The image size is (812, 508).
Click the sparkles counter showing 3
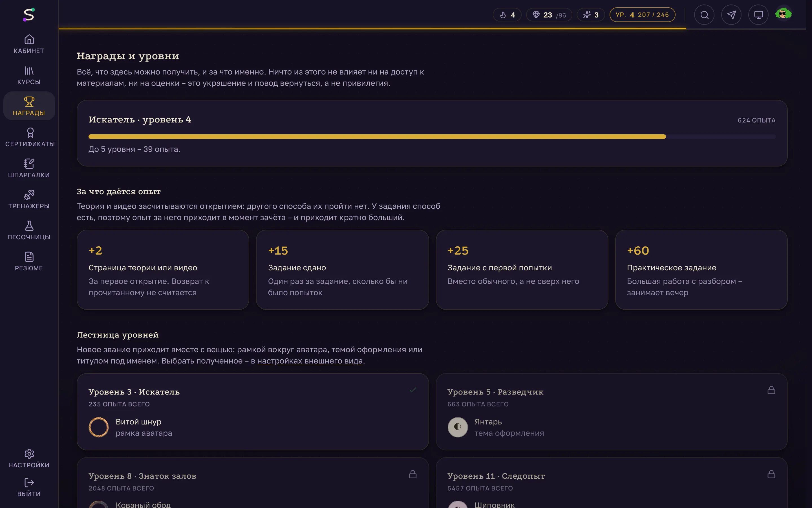591,15
